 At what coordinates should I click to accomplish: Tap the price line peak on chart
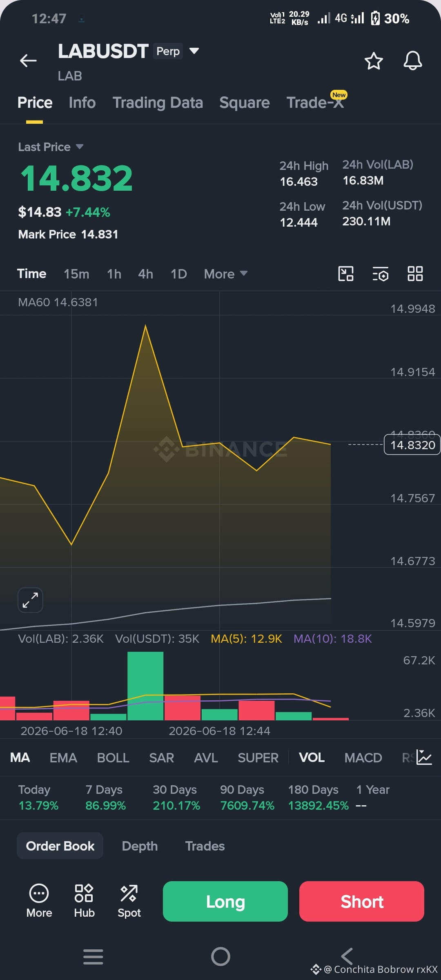145,325
